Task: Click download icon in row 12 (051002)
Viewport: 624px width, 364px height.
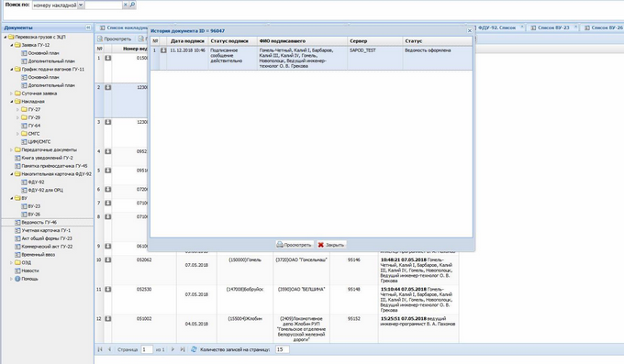Action: click(x=108, y=319)
